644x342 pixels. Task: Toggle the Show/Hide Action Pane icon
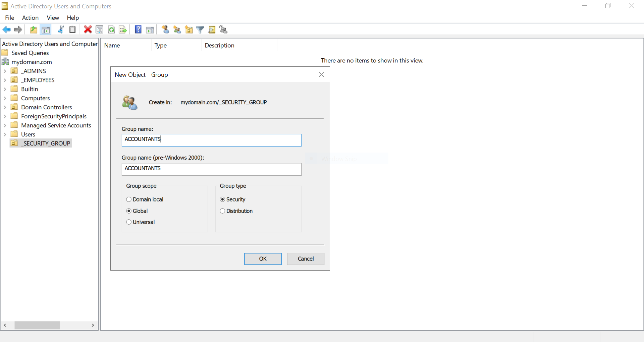150,30
